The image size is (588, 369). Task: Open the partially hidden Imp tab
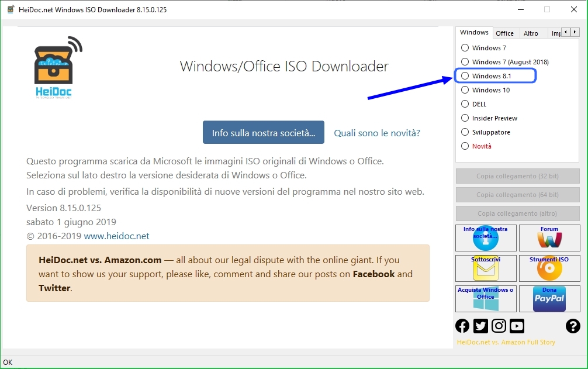point(555,33)
